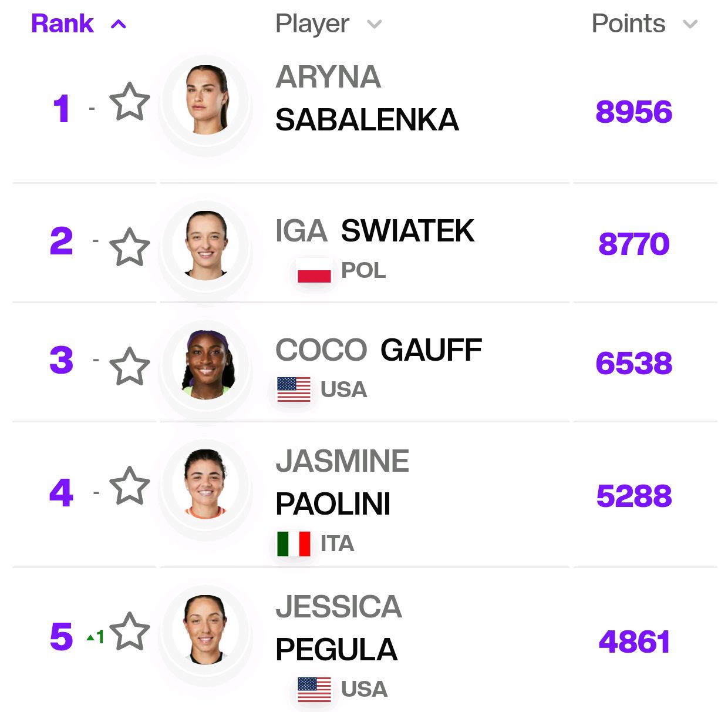Add Jessica Pegula to favorites
Viewport: 728px width, 712px height.
coord(130,632)
